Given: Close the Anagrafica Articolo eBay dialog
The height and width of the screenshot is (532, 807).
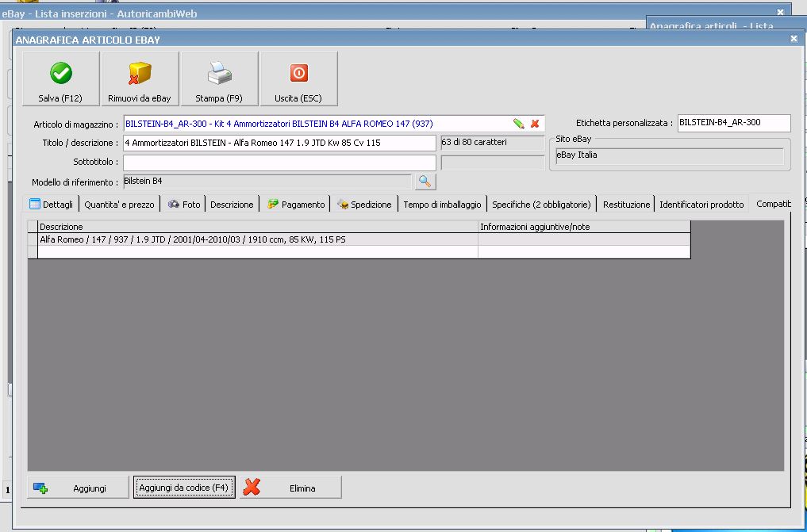Looking at the screenshot, I should tap(793, 39).
